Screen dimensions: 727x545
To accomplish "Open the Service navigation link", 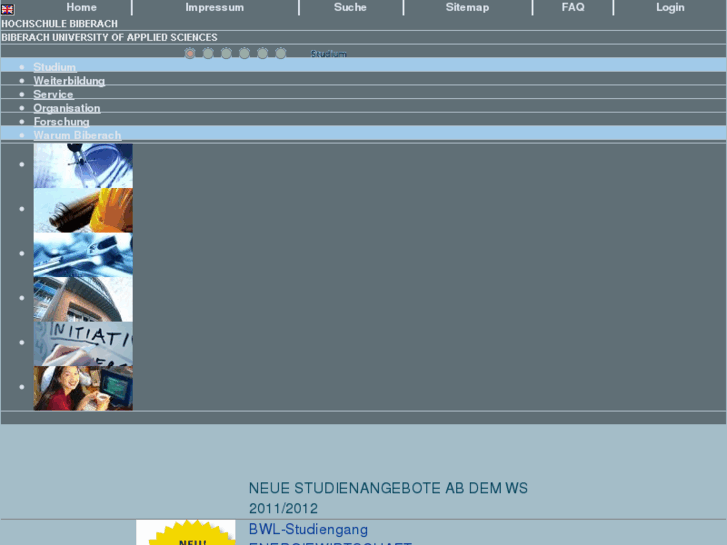I will 53,95.
